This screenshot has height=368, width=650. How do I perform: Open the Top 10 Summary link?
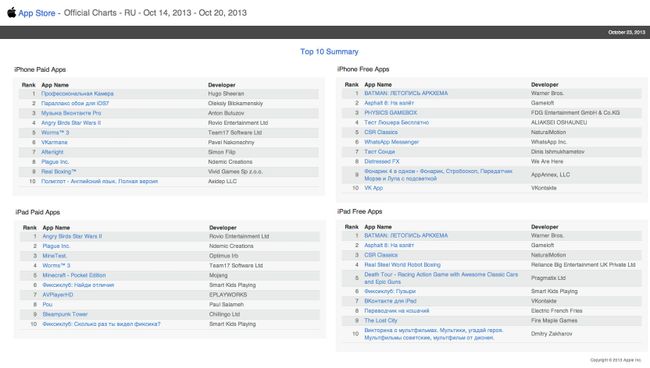(329, 51)
